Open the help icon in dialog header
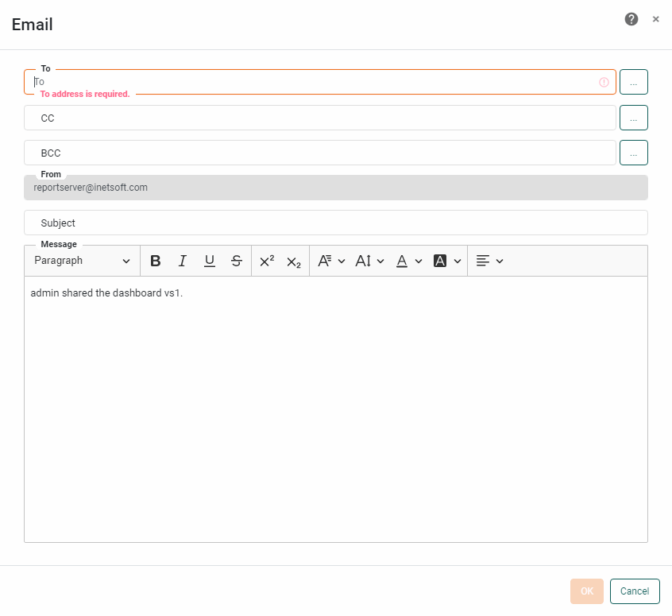This screenshot has width=672, height=616. (x=631, y=18)
